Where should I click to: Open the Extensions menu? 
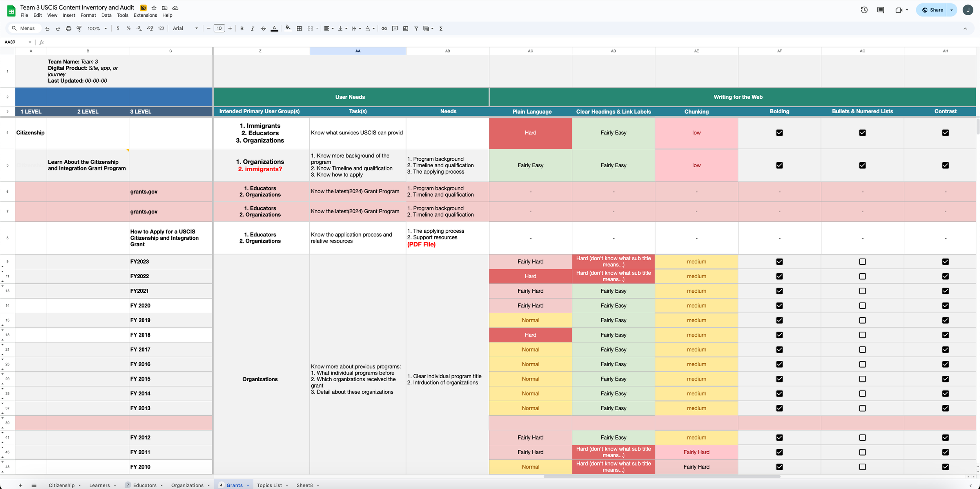(145, 15)
